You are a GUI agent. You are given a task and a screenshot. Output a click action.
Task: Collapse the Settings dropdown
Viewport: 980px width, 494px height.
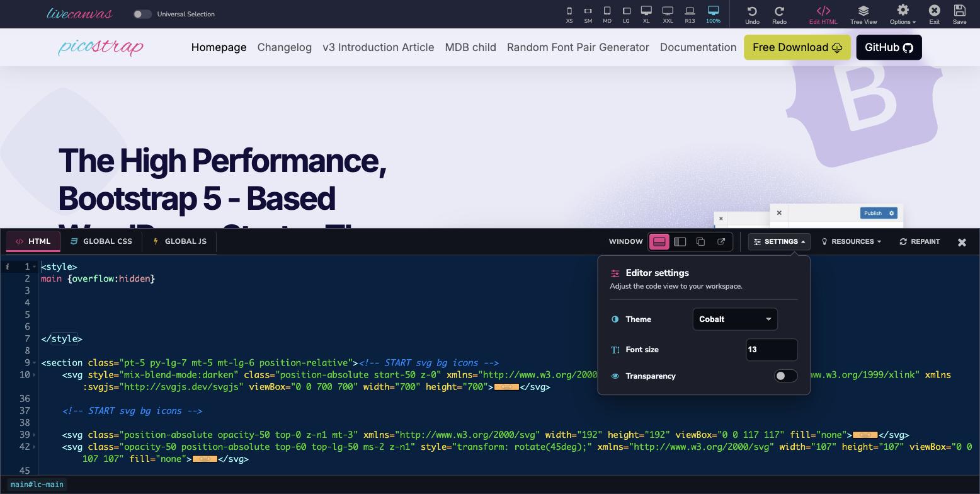pos(779,241)
